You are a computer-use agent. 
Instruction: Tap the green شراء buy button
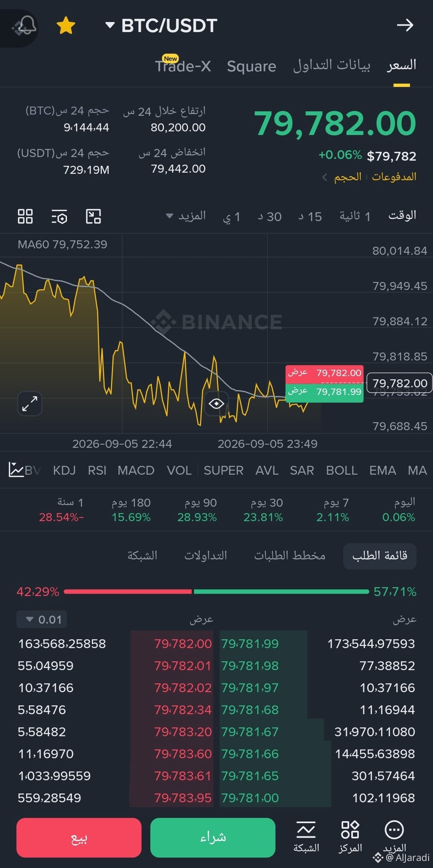(x=213, y=838)
